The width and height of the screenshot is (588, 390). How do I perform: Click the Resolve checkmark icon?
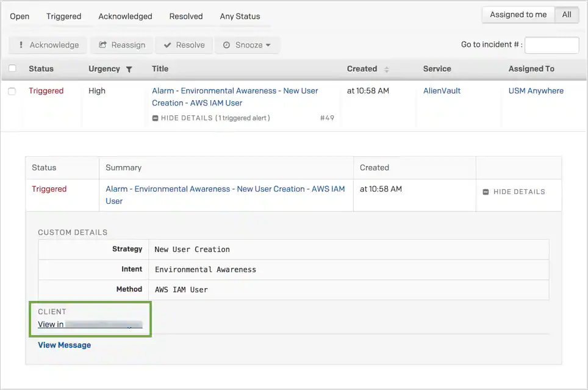(x=168, y=45)
